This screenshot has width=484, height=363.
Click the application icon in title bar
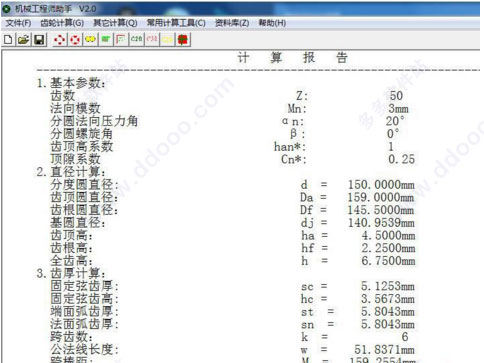7,9
